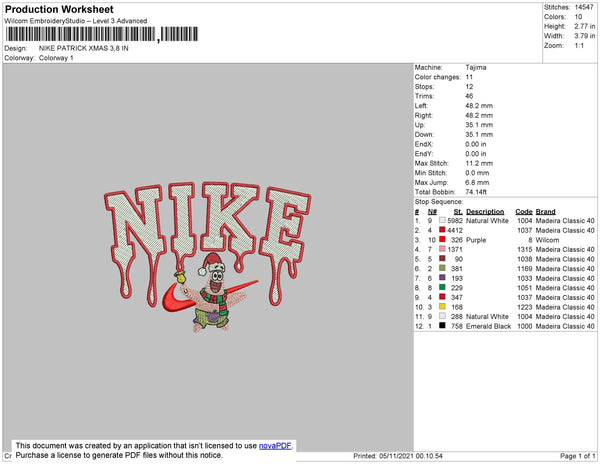Image resolution: width=600 pixels, height=464 pixels.
Task: Click the 'N#' column header
Action: pyautogui.click(x=432, y=212)
